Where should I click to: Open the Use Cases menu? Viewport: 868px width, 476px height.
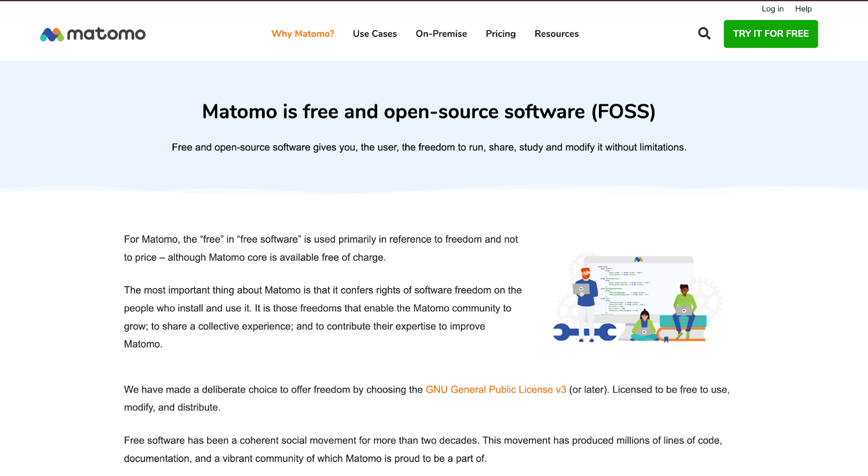pyautogui.click(x=375, y=34)
